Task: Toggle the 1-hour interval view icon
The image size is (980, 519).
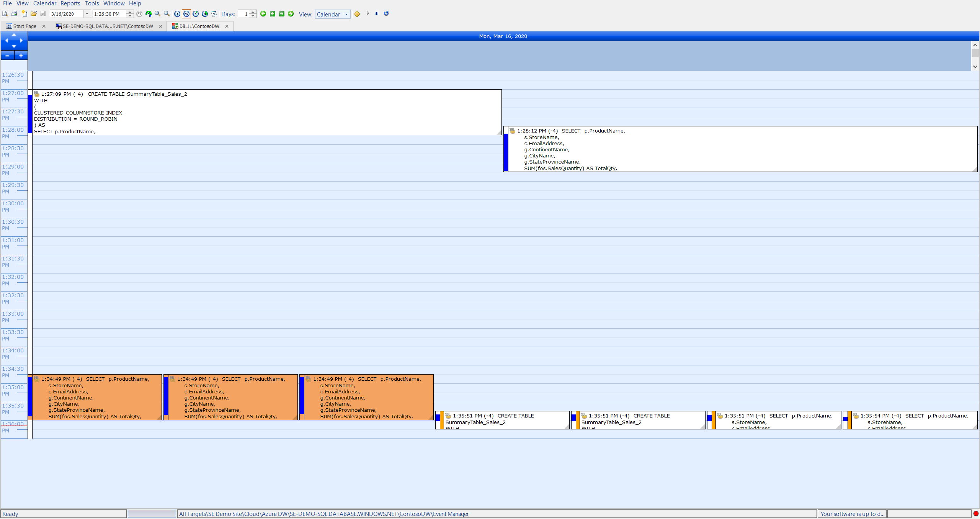Action: (196, 14)
